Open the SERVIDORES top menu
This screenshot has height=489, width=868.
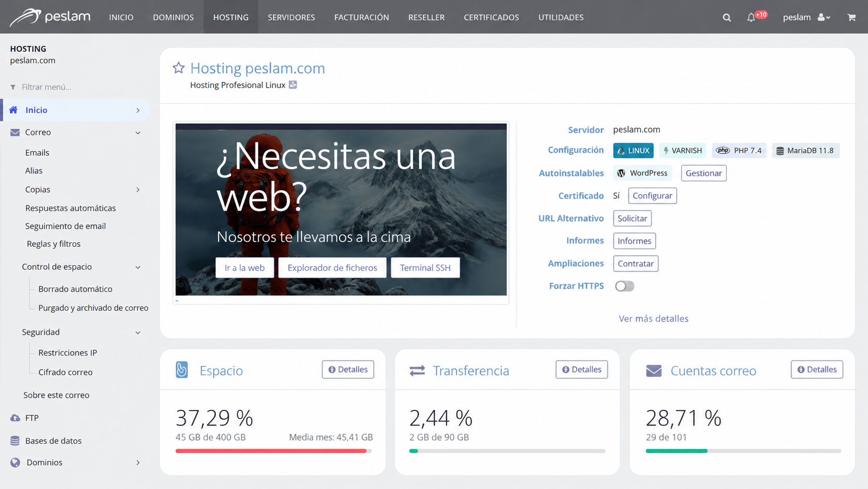pyautogui.click(x=291, y=17)
